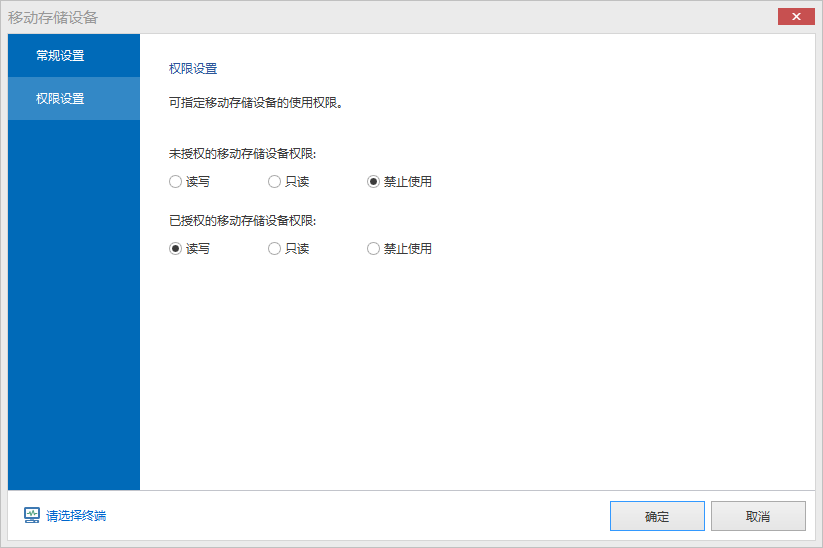Click the terminal monitor icon
The image size is (823, 548).
coord(32,515)
